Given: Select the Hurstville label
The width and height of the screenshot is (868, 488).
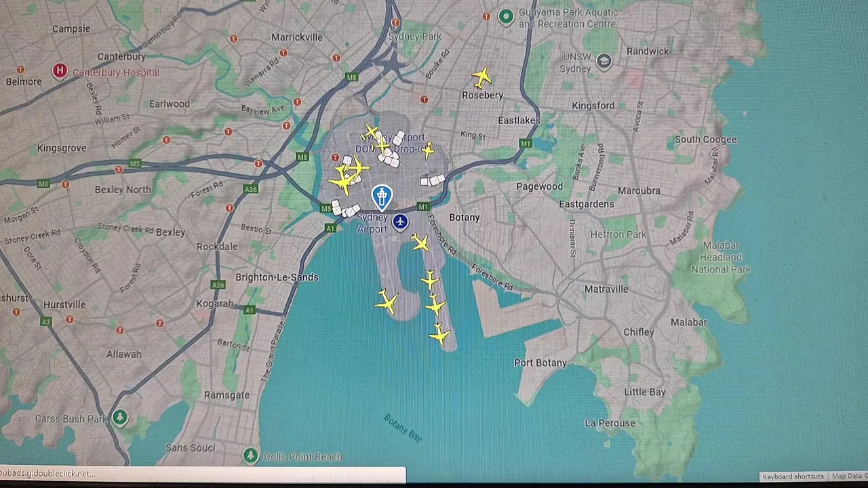Looking at the screenshot, I should (x=64, y=304).
